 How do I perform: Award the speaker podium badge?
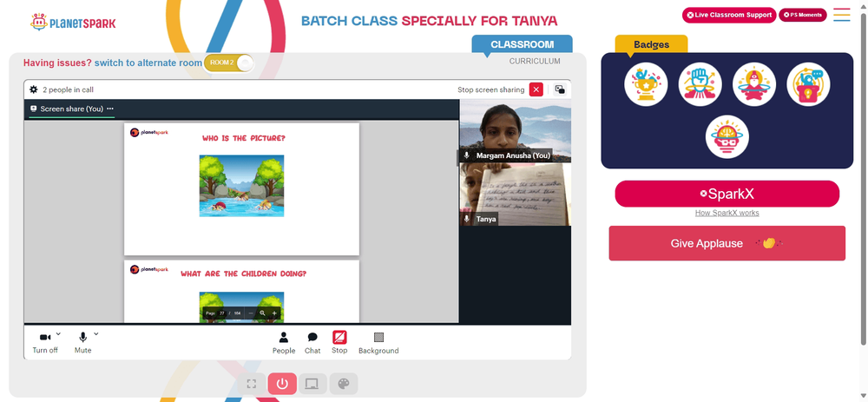point(808,84)
